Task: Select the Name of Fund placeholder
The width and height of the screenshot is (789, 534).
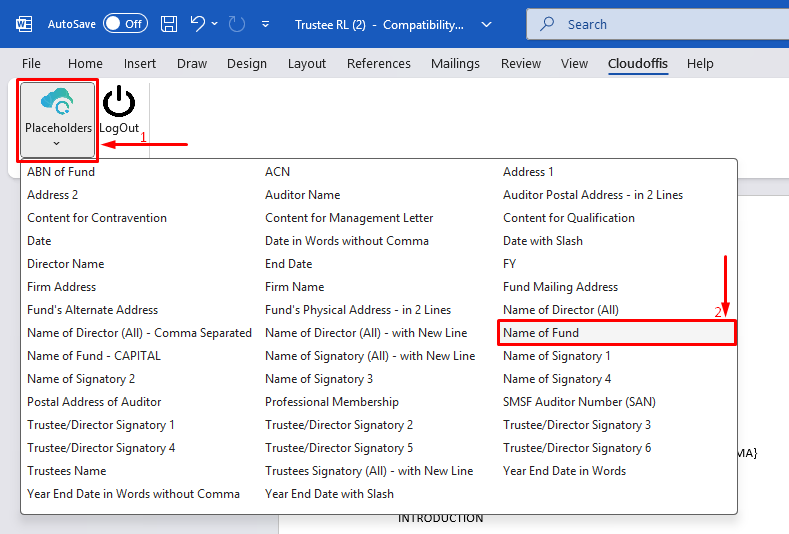Action: pos(617,333)
